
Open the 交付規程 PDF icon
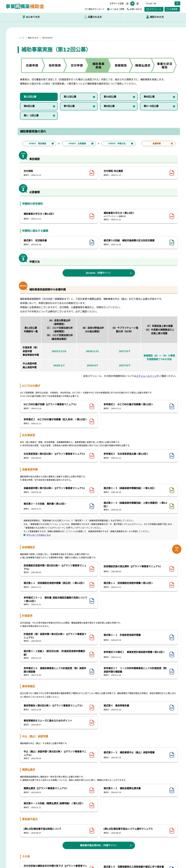coord(92,173)
